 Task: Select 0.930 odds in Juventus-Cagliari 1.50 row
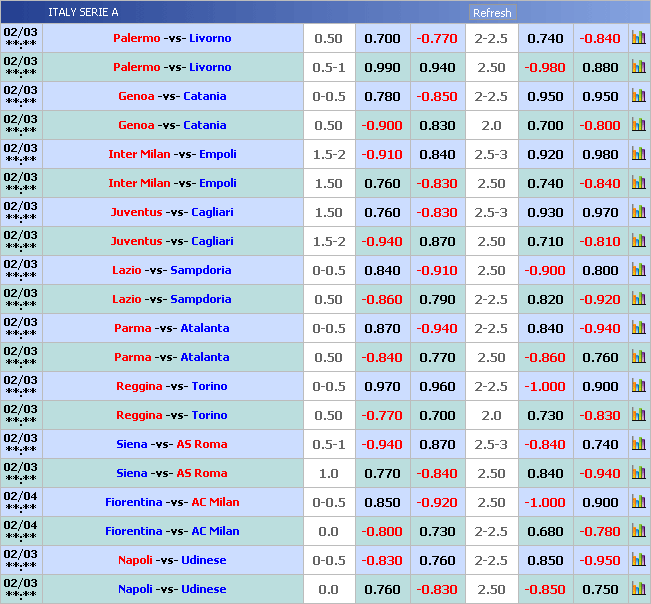545,212
